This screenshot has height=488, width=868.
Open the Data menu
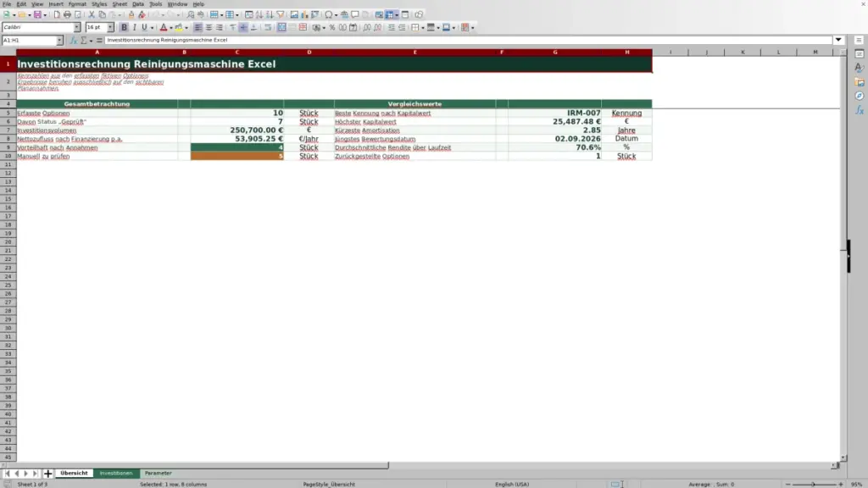(x=138, y=4)
